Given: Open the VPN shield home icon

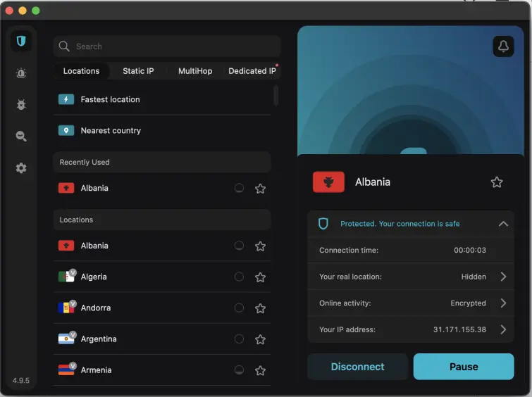Looking at the screenshot, I should [21, 41].
